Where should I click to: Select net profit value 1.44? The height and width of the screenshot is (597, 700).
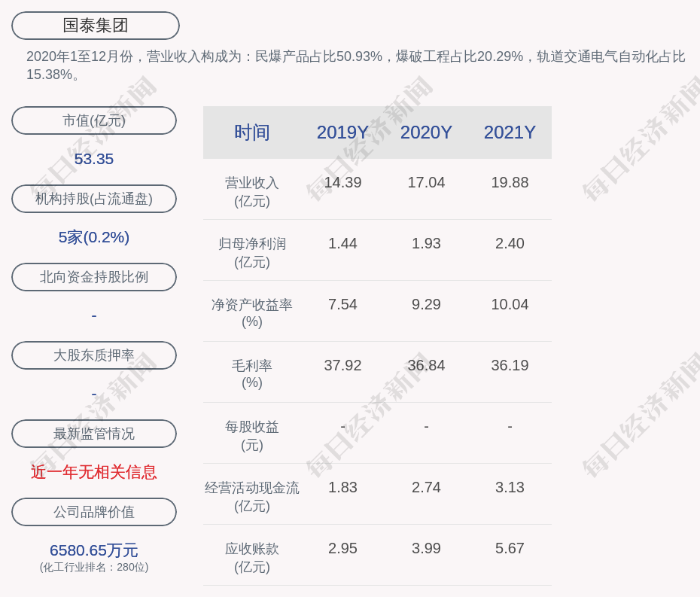(x=342, y=243)
